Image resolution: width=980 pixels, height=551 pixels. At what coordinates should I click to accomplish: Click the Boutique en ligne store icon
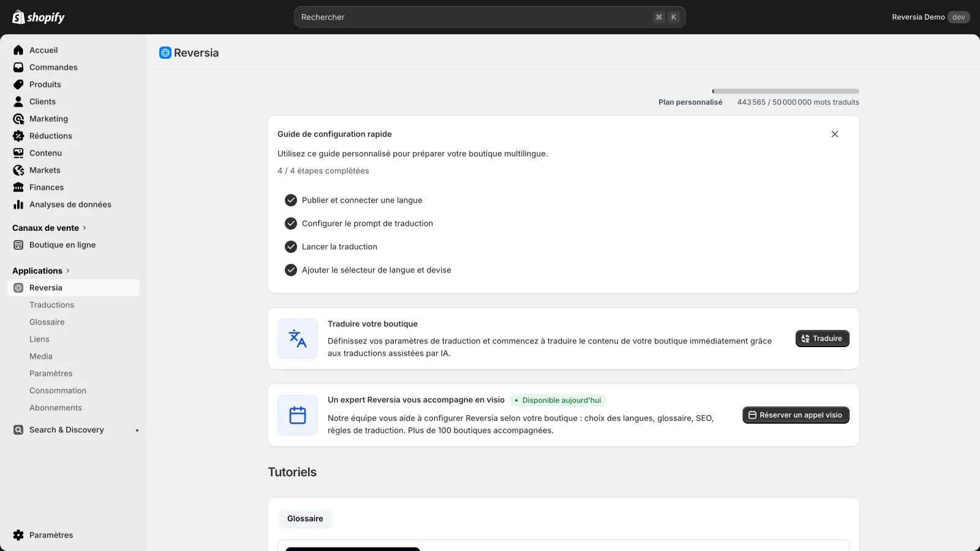tap(18, 245)
